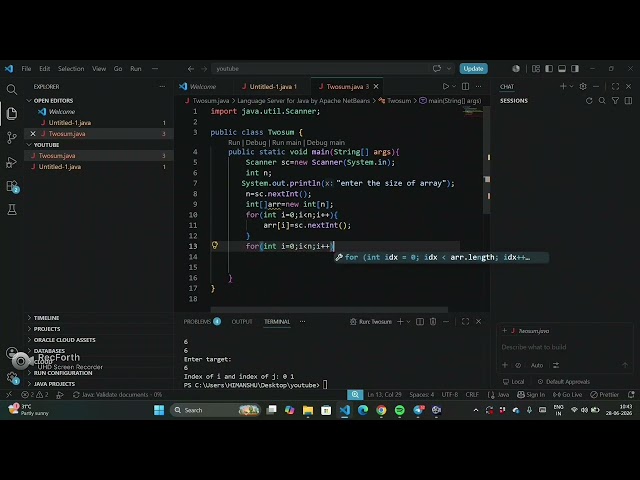This screenshot has height=480, width=640.
Task: Split the editor to the right
Action: pos(465,87)
